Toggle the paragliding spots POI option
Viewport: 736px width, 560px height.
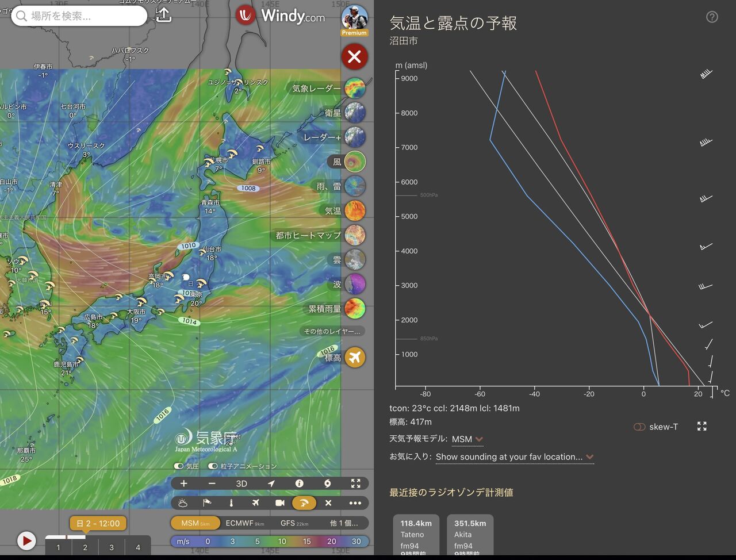point(304,503)
